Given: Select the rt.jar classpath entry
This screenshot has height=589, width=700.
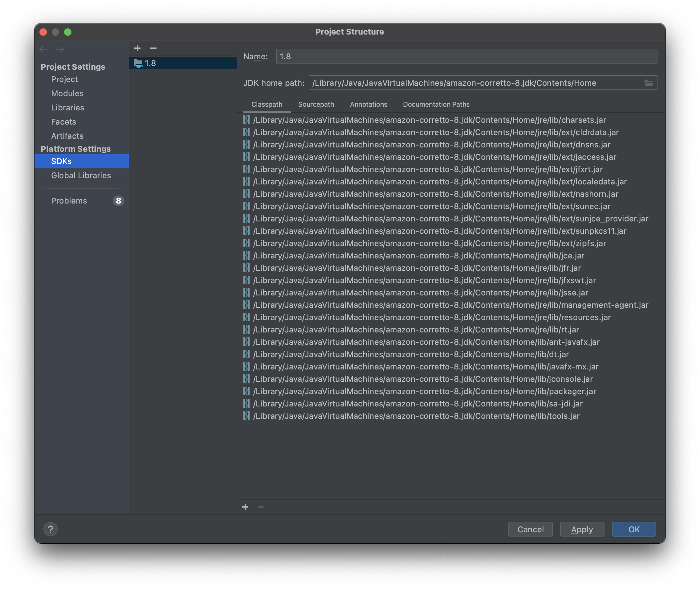Looking at the screenshot, I should (x=416, y=330).
